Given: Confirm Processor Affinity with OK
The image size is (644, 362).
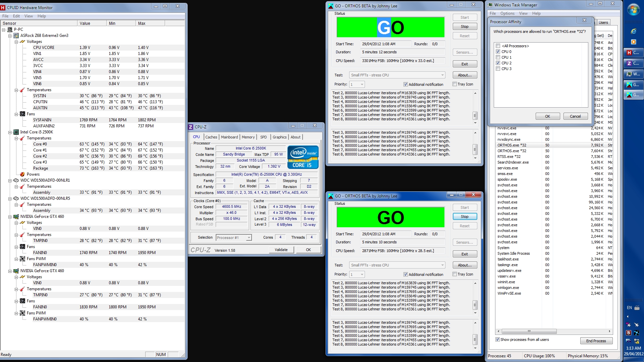Looking at the screenshot, I should coord(547,116).
